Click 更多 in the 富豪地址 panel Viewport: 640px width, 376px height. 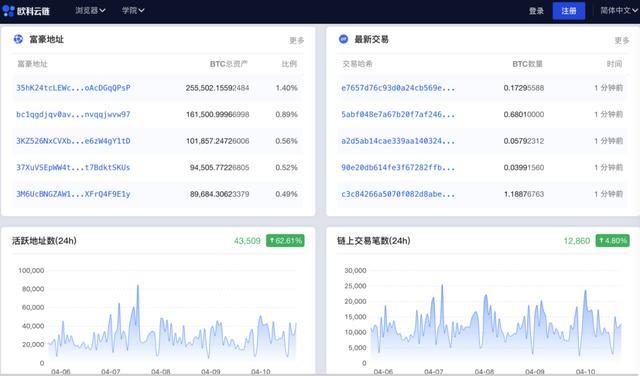click(297, 40)
